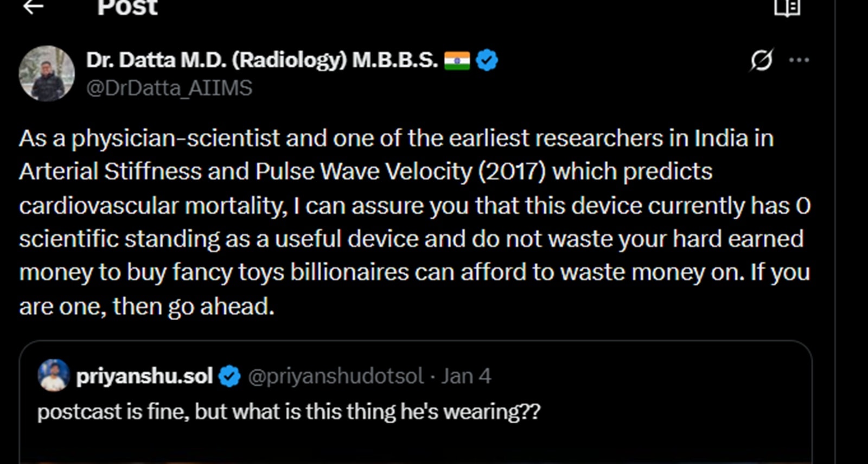Screen dimensions: 868x464
Task: Open the @priyanshudotsol handle
Action: [335, 376]
